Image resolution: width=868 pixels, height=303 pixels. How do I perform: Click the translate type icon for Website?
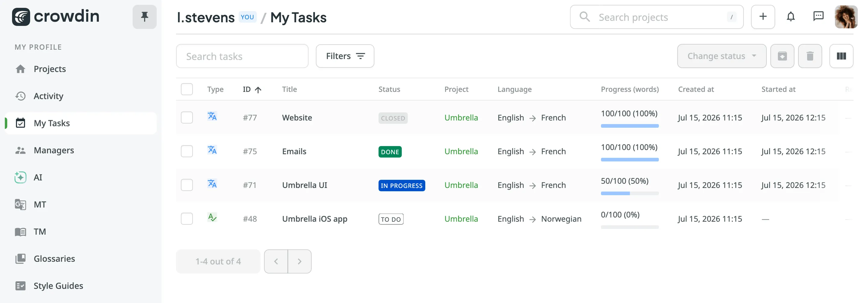[x=212, y=116]
